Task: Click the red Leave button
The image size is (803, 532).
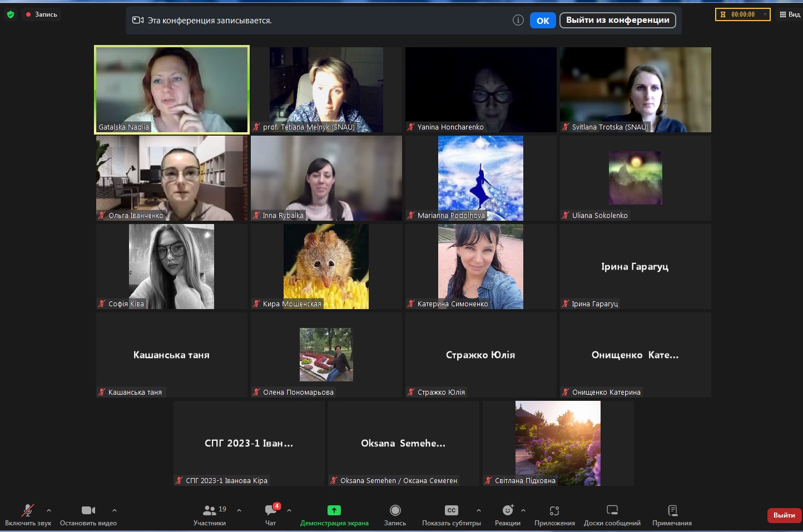Action: click(x=784, y=515)
